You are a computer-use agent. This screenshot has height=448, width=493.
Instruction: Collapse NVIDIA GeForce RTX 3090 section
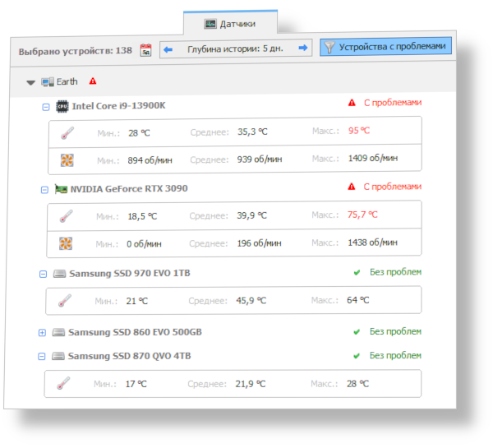pyautogui.click(x=44, y=190)
